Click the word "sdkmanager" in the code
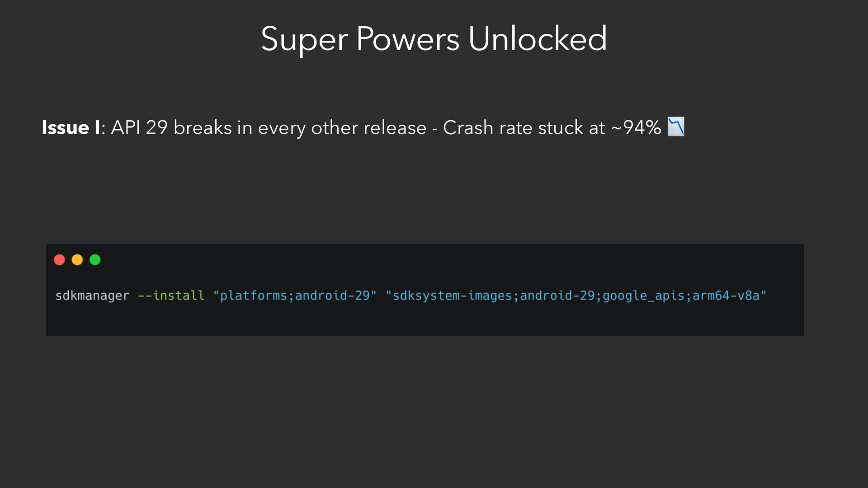 pyautogui.click(x=92, y=296)
